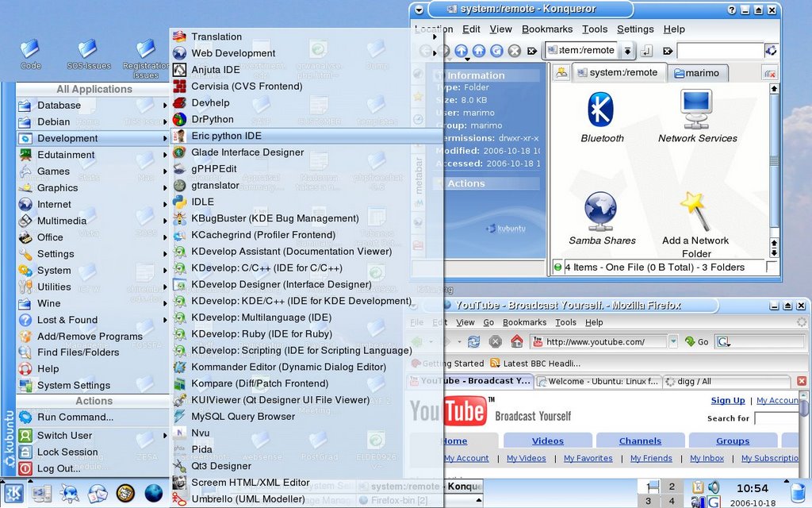Viewport: 812px width, 508px height.
Task: Click My Favorites link on YouTube
Action: (x=588, y=458)
